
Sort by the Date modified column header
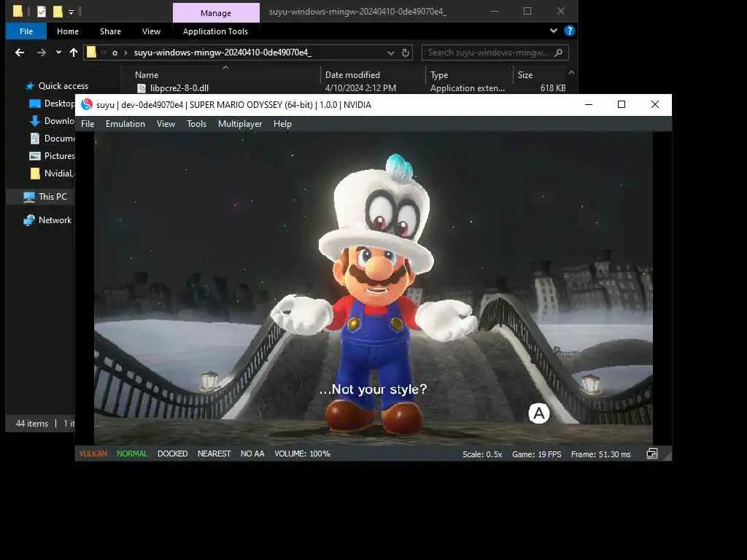[x=352, y=75]
